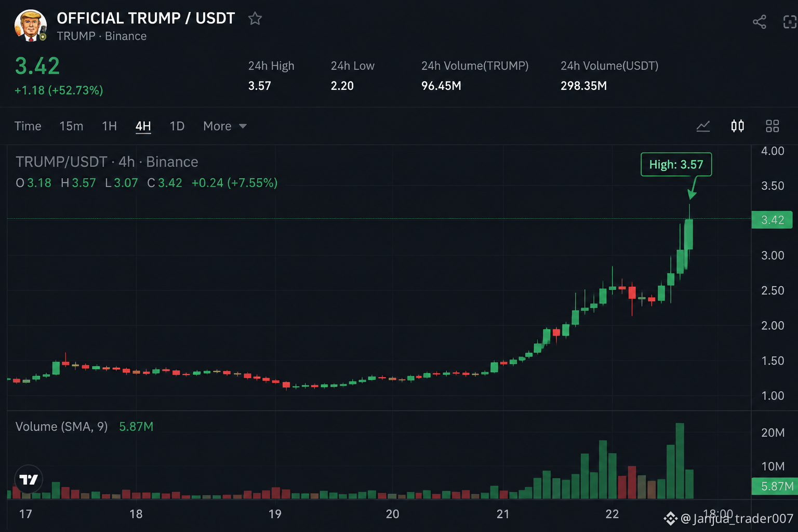Click the Volume (SMA, 9) indicator label
Image resolution: width=798 pixels, height=532 pixels.
[62, 427]
